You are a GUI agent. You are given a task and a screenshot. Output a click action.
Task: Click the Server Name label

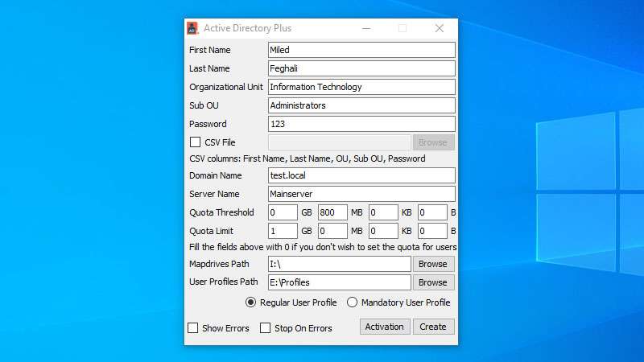[214, 194]
